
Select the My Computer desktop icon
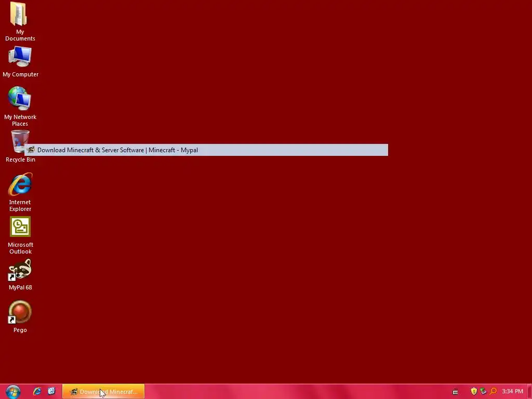[20, 57]
